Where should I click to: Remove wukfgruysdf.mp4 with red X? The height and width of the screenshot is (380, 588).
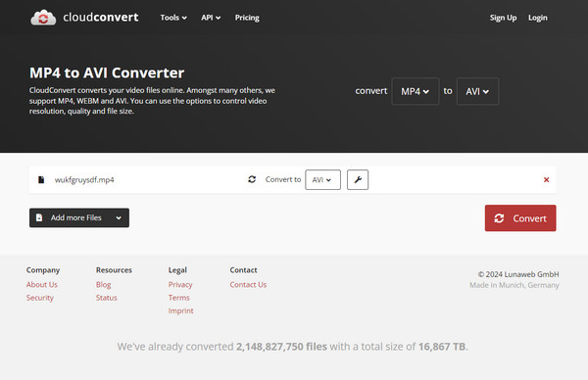click(546, 180)
